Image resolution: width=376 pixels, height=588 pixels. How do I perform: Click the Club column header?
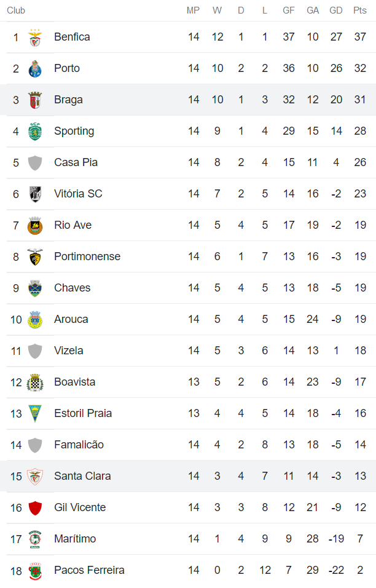[x=16, y=10]
